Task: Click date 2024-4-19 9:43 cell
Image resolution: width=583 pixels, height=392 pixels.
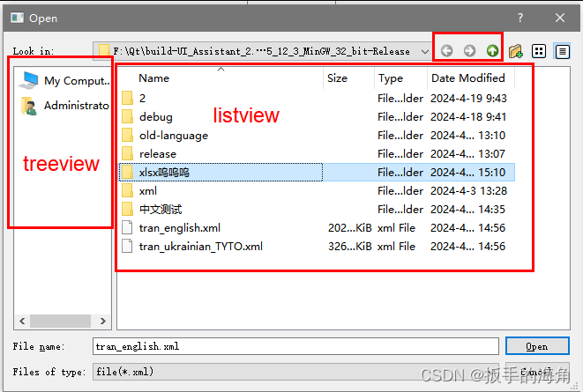Action: [x=468, y=99]
